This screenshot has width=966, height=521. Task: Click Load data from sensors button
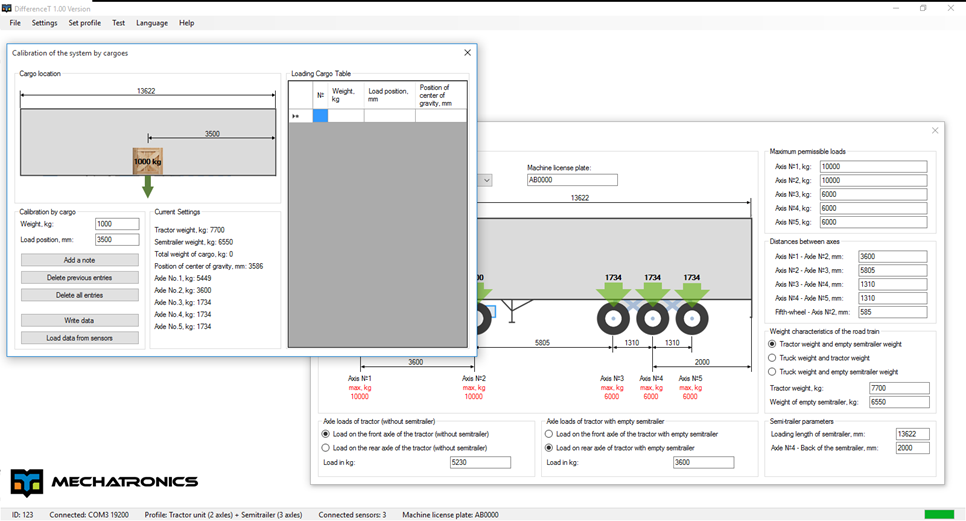(79, 338)
